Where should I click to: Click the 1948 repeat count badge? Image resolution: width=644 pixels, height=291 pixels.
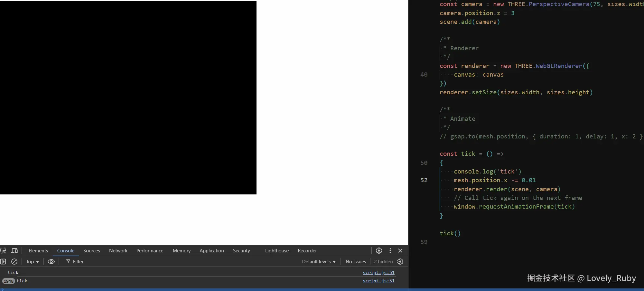pos(9,281)
